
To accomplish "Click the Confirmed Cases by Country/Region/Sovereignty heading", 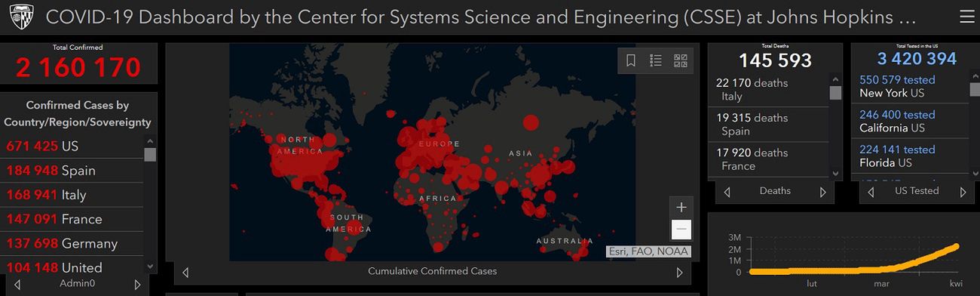I will click(78, 114).
